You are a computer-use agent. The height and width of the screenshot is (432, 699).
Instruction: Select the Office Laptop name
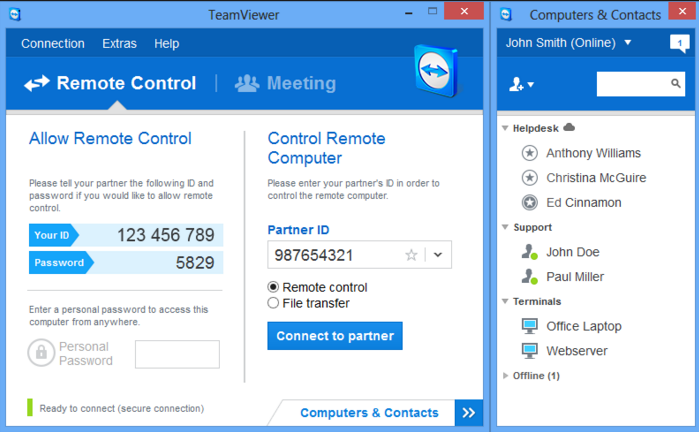(584, 326)
